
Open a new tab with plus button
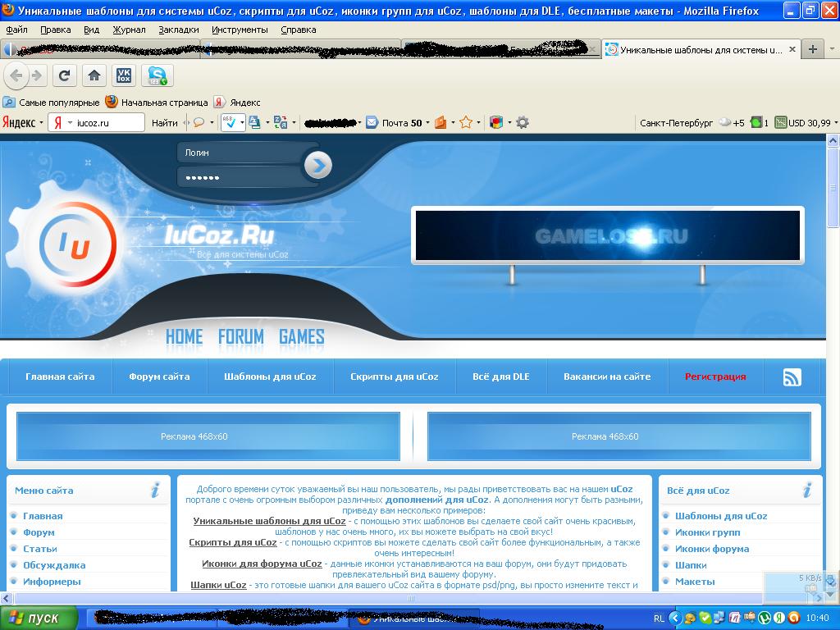pos(813,49)
